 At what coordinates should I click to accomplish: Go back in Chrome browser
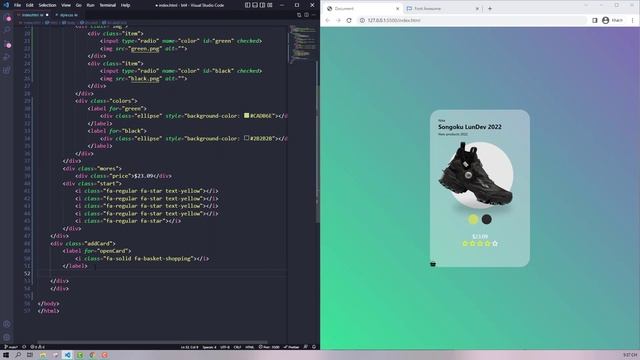[x=328, y=20]
